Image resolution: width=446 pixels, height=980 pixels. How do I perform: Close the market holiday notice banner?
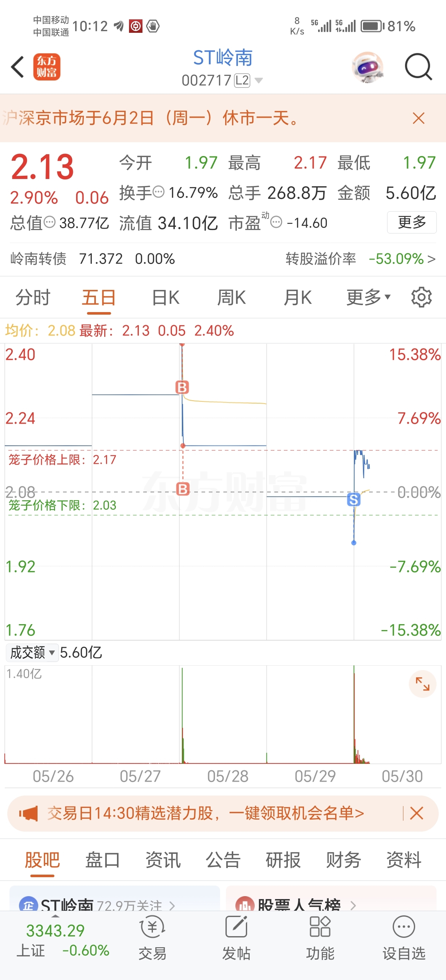click(418, 118)
